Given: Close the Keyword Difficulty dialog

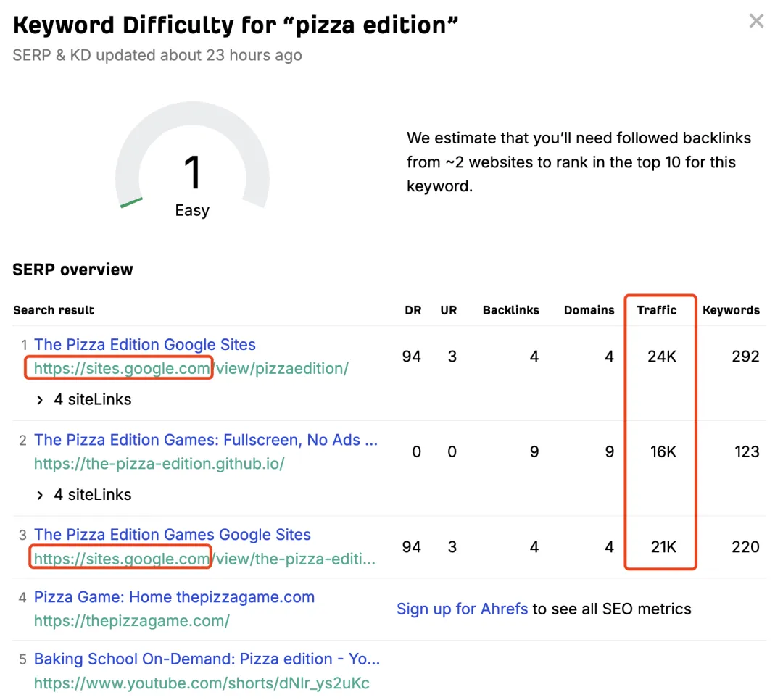Looking at the screenshot, I should pos(756,21).
